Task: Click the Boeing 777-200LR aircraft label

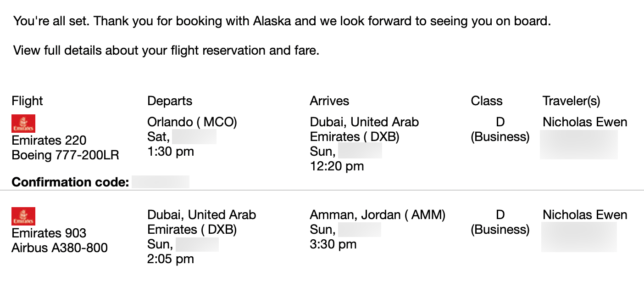Action: (66, 155)
